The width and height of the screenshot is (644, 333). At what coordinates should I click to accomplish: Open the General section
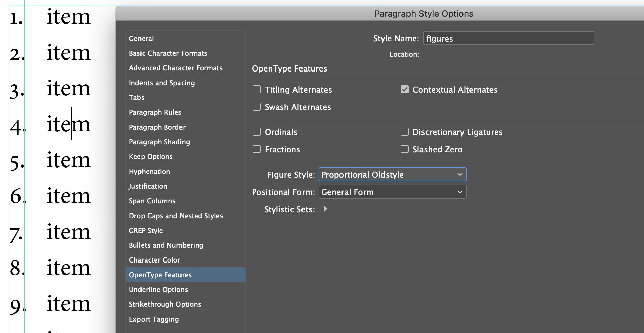141,39
